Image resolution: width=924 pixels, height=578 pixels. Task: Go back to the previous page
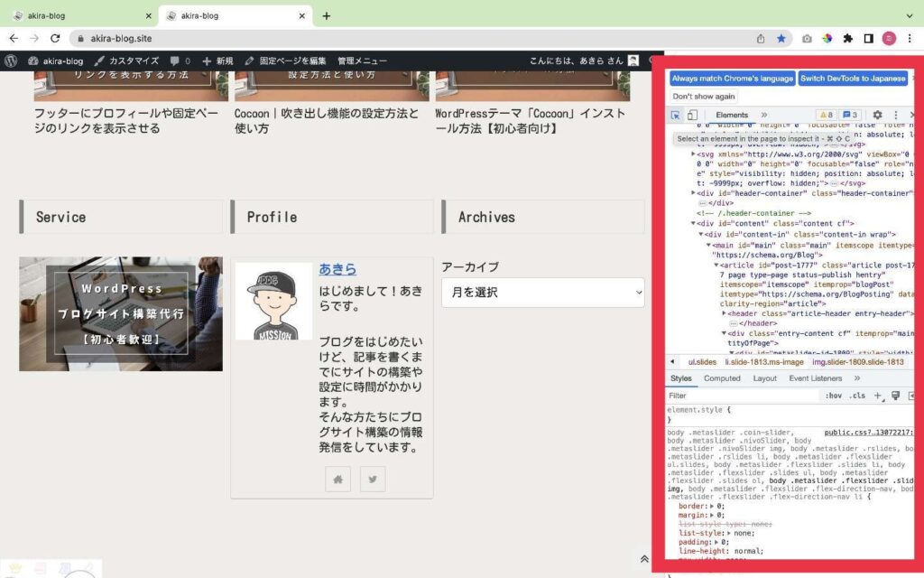tap(14, 38)
